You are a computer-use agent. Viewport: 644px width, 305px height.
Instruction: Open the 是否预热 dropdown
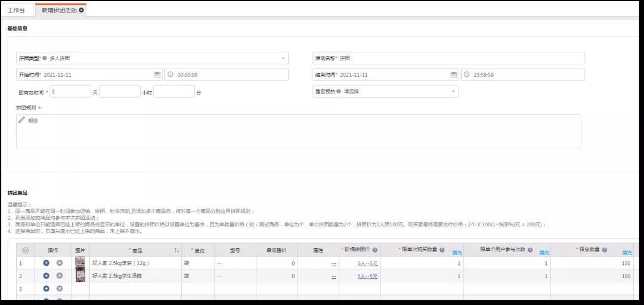453,92
